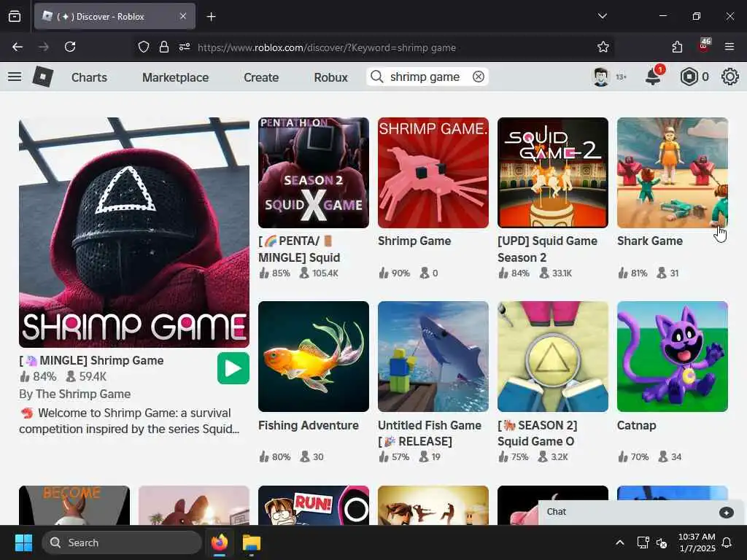Click the Firefox taskbar icon
The width and height of the screenshot is (747, 560).
(x=219, y=542)
